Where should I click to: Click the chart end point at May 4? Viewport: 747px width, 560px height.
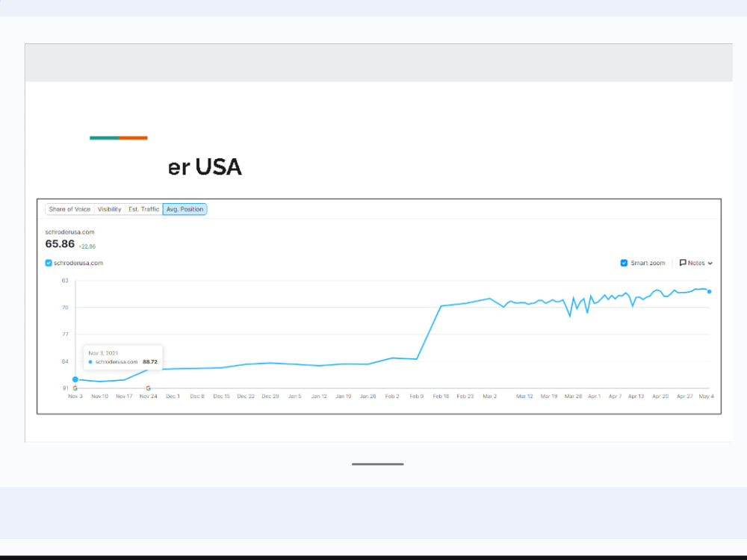(x=710, y=291)
